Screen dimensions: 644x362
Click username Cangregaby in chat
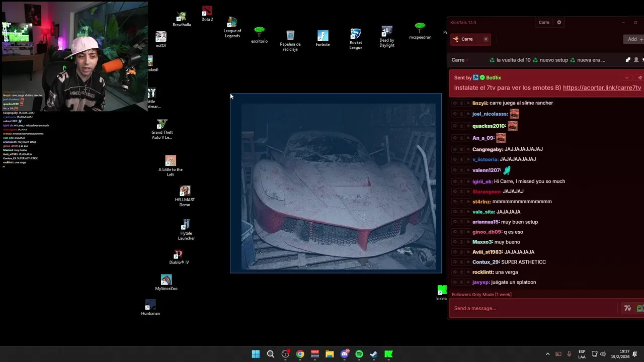488,149
